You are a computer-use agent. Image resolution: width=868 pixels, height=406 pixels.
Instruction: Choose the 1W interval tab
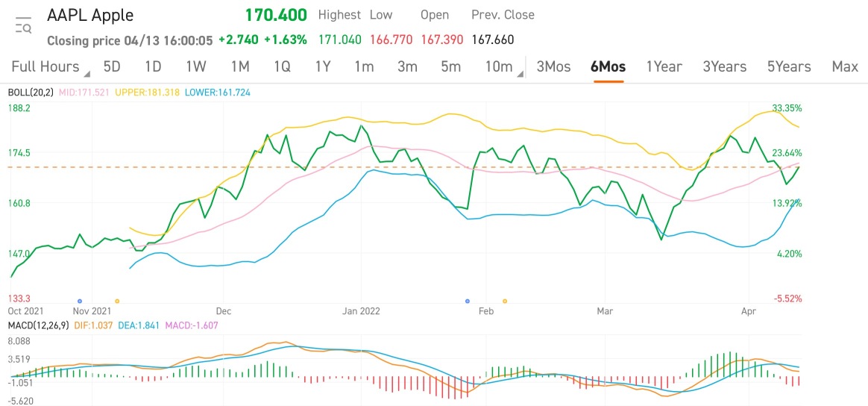pyautogui.click(x=196, y=66)
